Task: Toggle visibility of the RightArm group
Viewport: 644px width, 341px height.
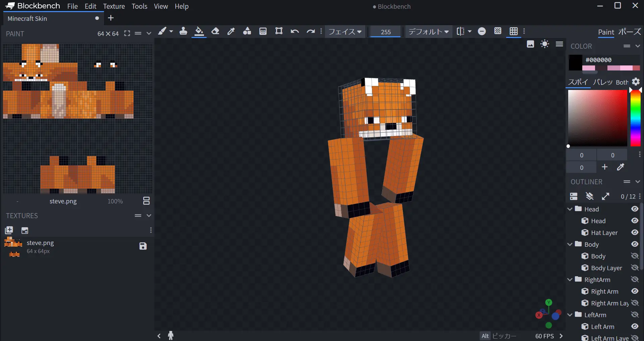Action: 635,279
